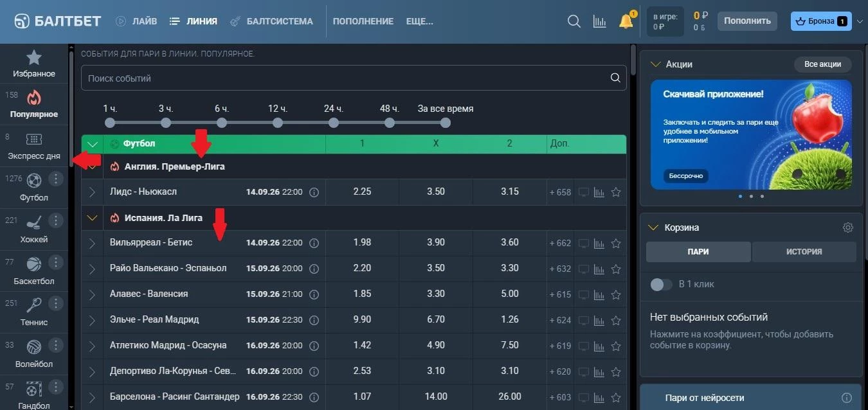
Task: Open statistics chart for Вильярреал - Бетис
Action: coord(599,244)
